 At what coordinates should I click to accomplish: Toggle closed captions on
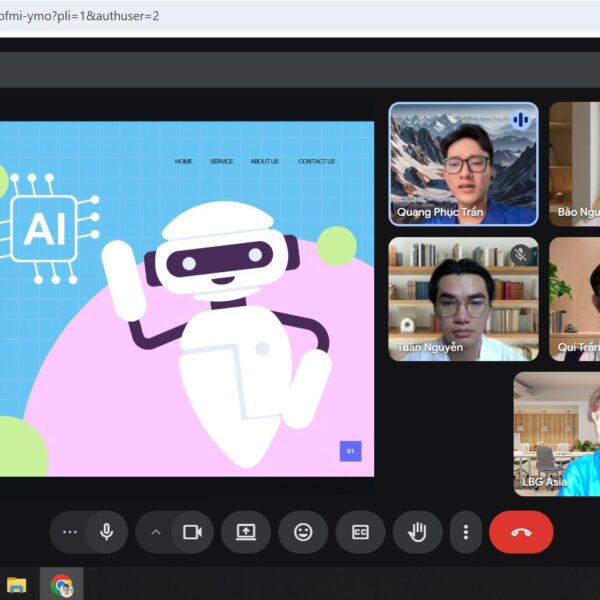click(360, 532)
